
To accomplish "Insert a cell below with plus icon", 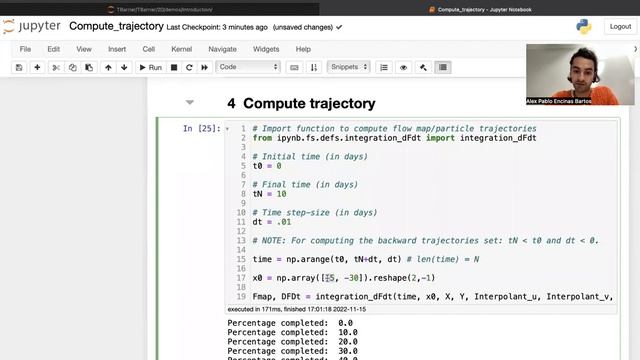I will pyautogui.click(x=37, y=67).
